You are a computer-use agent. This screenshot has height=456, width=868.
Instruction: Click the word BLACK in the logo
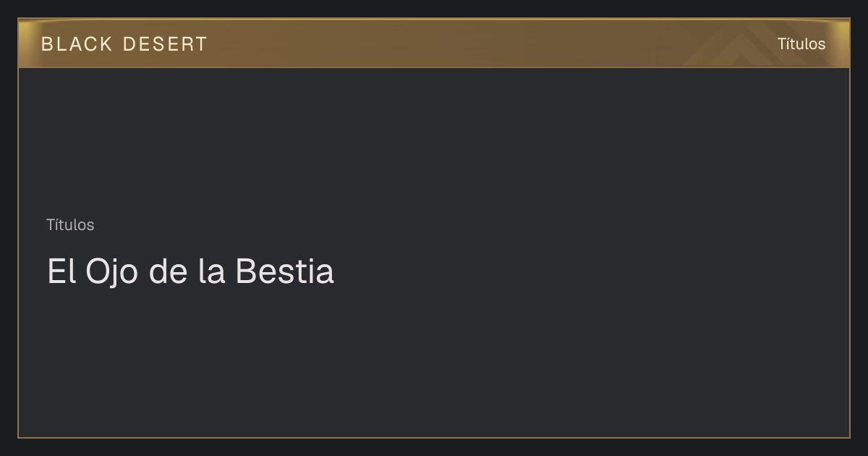point(77,44)
